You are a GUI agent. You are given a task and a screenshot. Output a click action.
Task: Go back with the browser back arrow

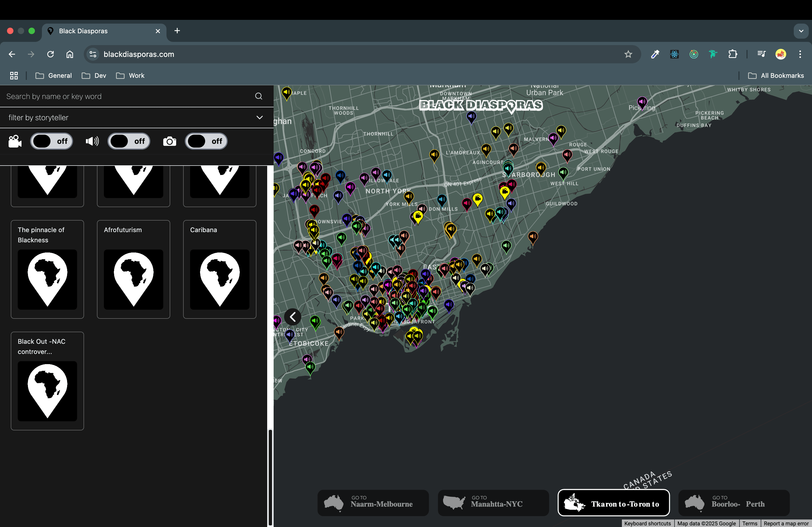tap(12, 54)
